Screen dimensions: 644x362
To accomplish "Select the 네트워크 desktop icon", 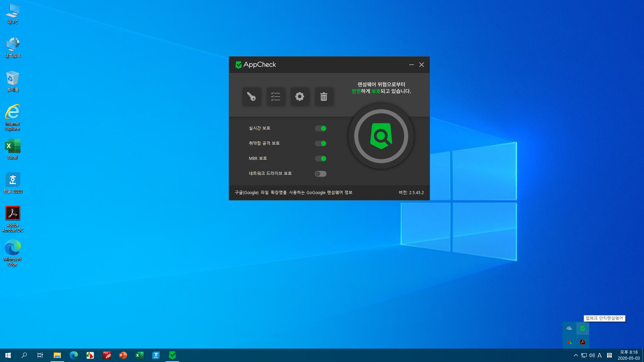I will click(13, 48).
